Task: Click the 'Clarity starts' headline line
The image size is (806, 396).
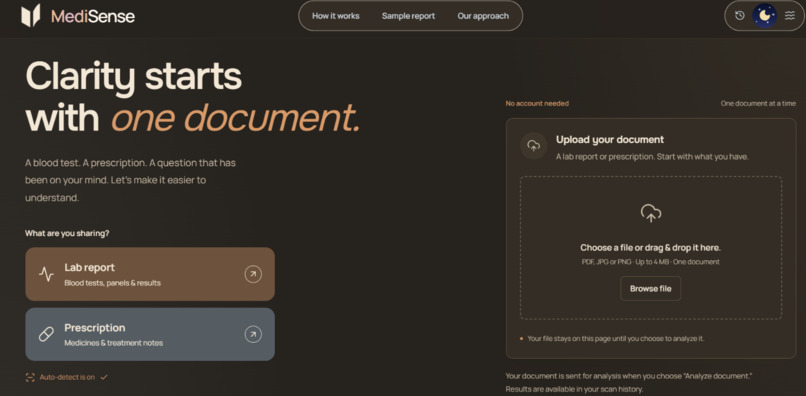Action: (134, 77)
